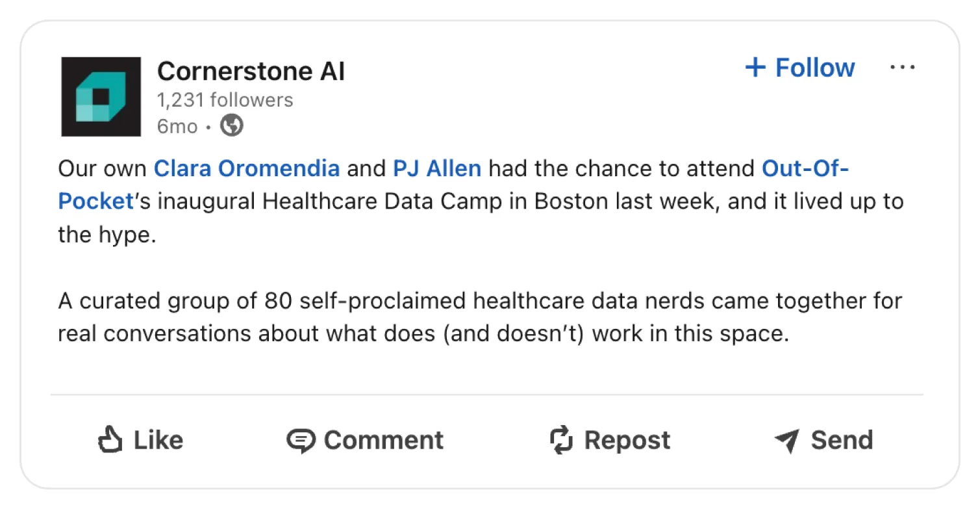
Task: Open sharing options via Send
Action: point(823,440)
